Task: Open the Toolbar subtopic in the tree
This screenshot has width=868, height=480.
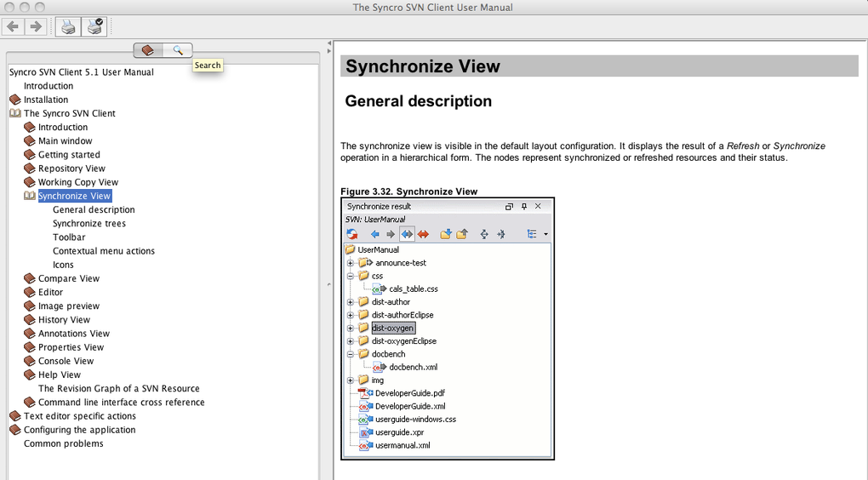Action: click(69, 237)
